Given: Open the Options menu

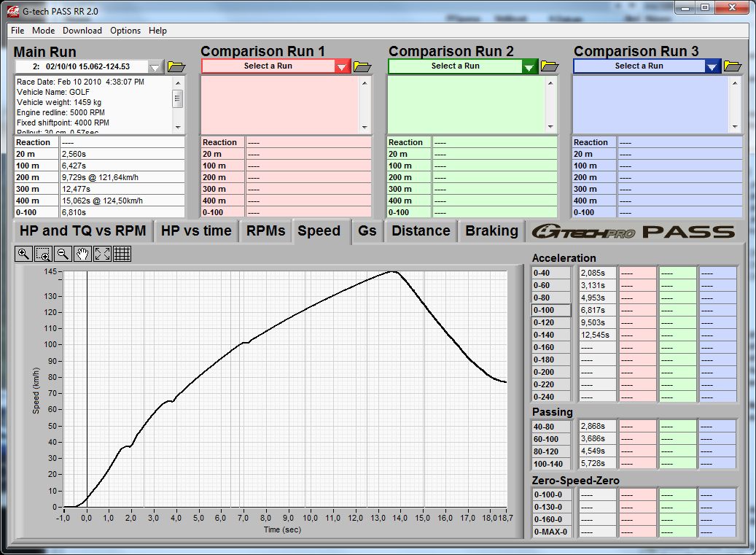Looking at the screenshot, I should (x=125, y=31).
